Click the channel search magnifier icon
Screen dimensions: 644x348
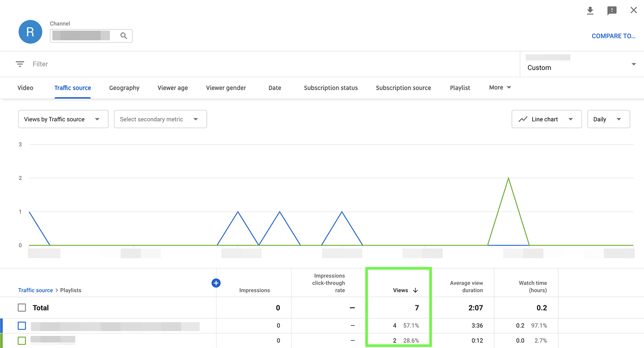[124, 36]
